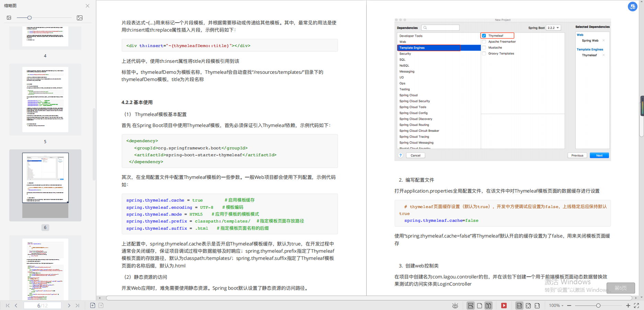Adjust the thumbnail size slider handle
Screen dimensions: 644x310
(x=30, y=18)
